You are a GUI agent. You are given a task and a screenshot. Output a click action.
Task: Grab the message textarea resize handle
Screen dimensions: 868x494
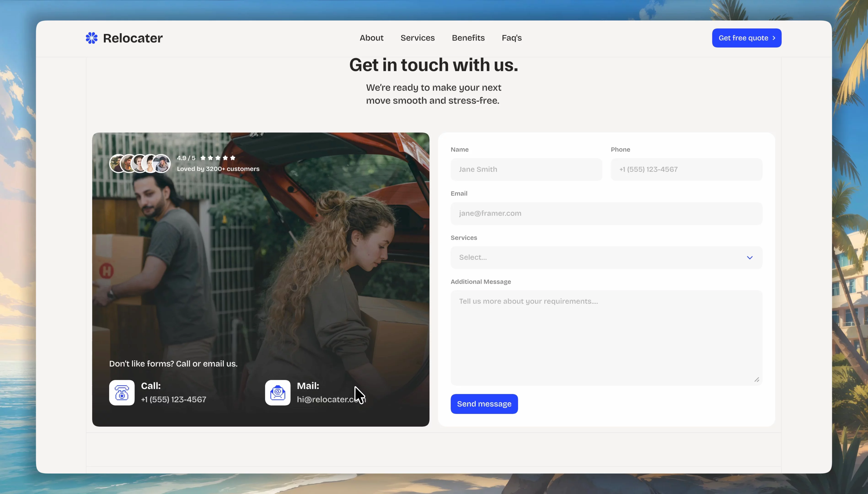pos(757,380)
